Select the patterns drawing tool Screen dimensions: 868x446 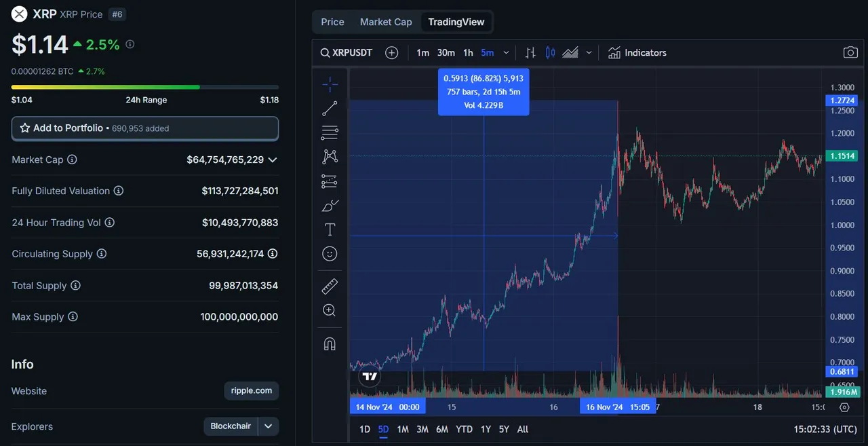330,157
